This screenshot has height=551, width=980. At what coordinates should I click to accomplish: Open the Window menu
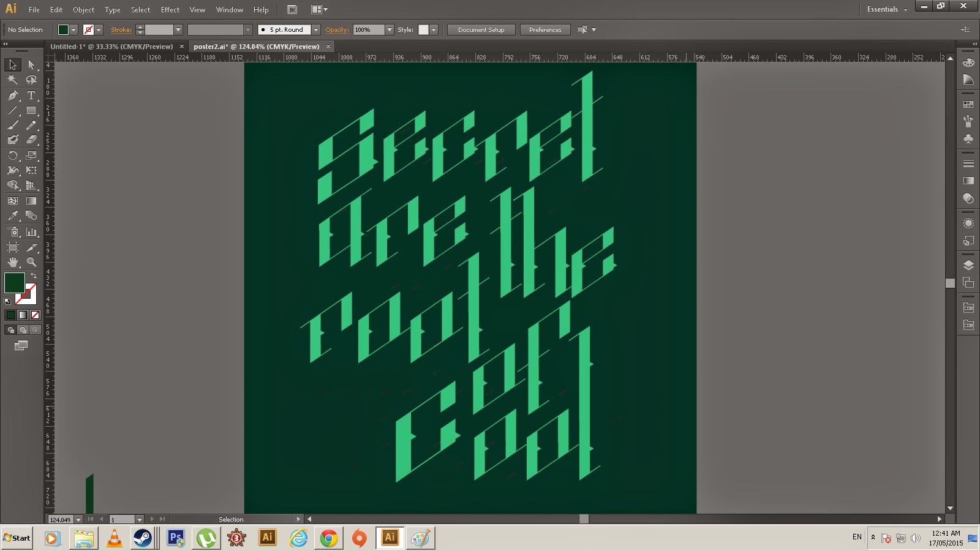click(x=230, y=10)
